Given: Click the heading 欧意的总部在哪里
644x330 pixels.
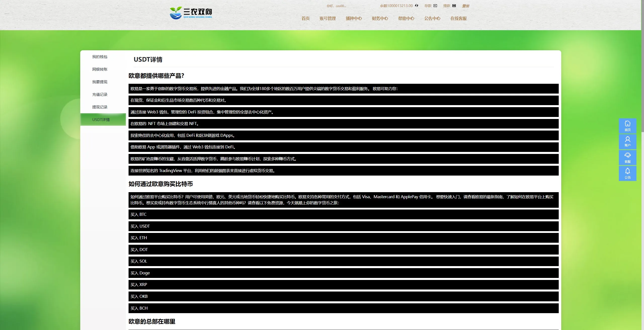Looking at the screenshot, I should tap(152, 321).
